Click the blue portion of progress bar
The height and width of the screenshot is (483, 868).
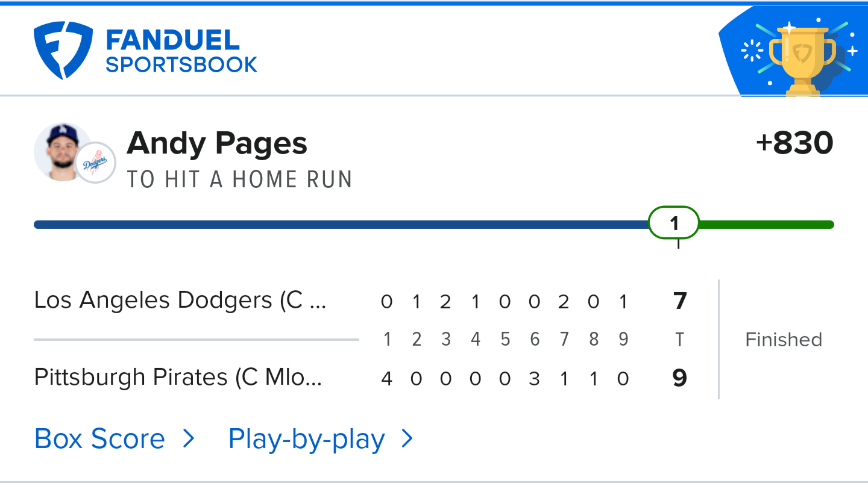(338, 225)
